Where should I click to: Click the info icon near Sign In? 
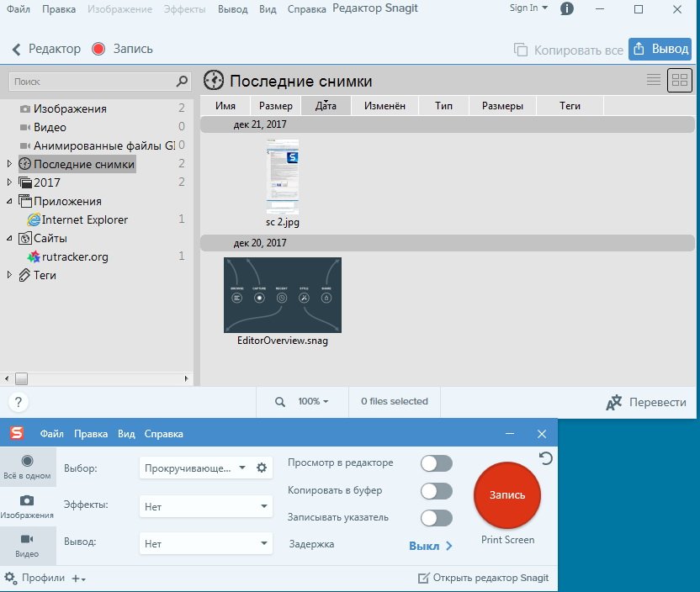tap(567, 9)
